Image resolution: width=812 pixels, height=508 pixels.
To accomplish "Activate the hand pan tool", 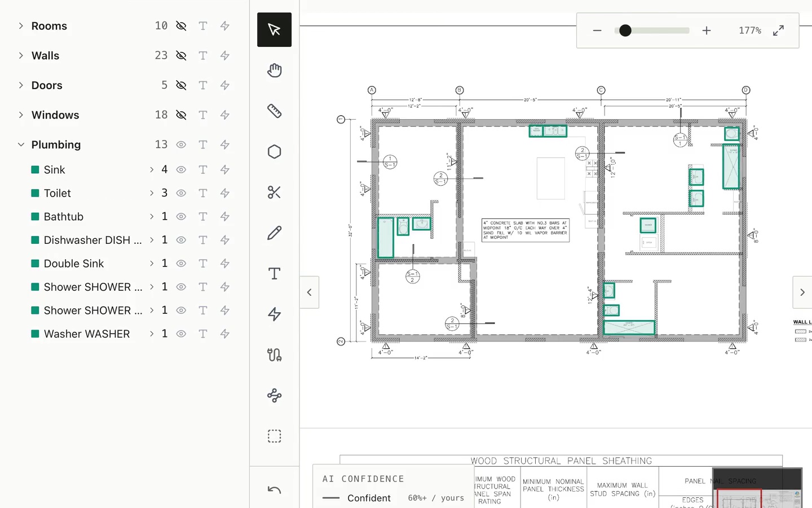I will pyautogui.click(x=274, y=71).
